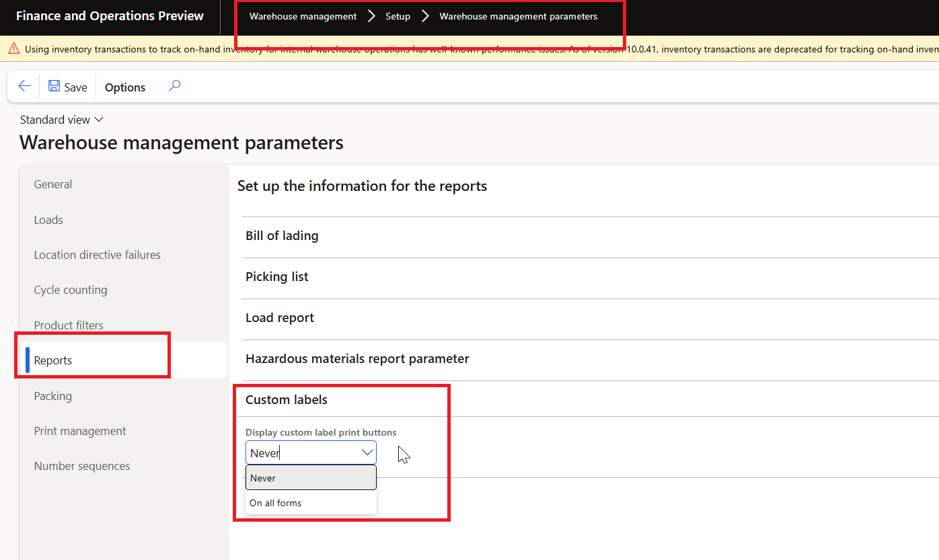Open the search magnifier icon in toolbar
Viewport: 939px width, 560px height.
coord(174,86)
